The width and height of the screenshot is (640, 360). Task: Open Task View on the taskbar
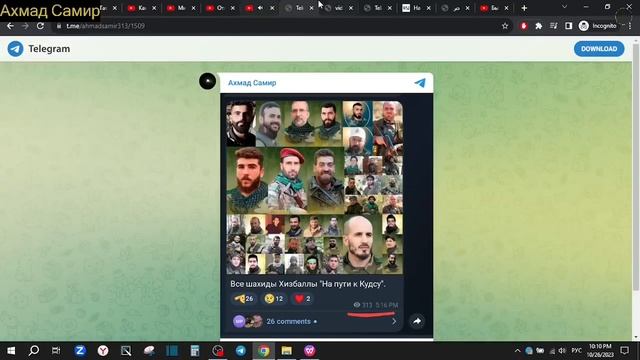coord(56,351)
